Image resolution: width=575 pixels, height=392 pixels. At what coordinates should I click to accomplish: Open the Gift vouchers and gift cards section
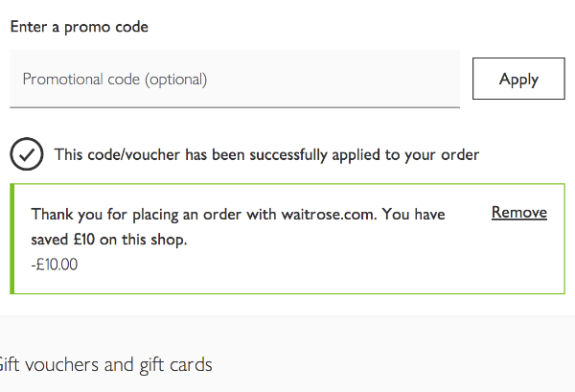pyautogui.click(x=105, y=364)
